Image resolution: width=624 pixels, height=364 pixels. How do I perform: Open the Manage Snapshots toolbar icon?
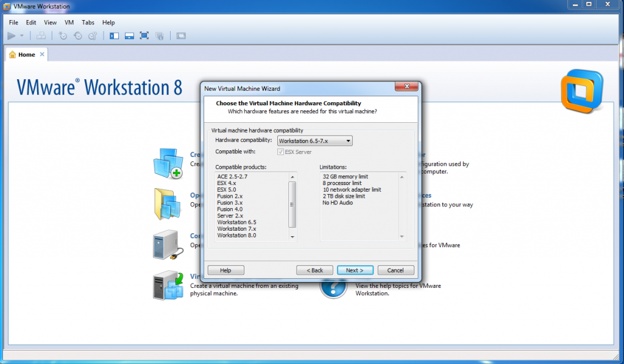click(93, 36)
